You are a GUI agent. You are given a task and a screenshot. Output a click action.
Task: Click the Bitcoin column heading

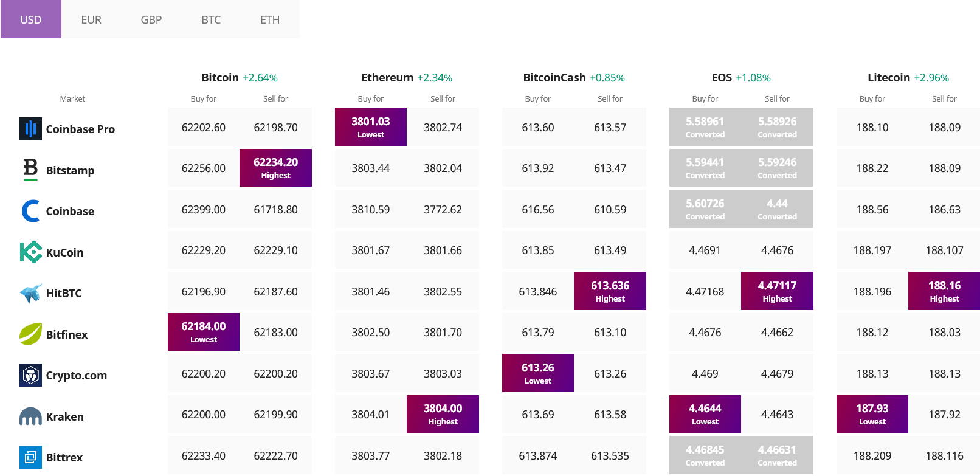click(x=220, y=77)
